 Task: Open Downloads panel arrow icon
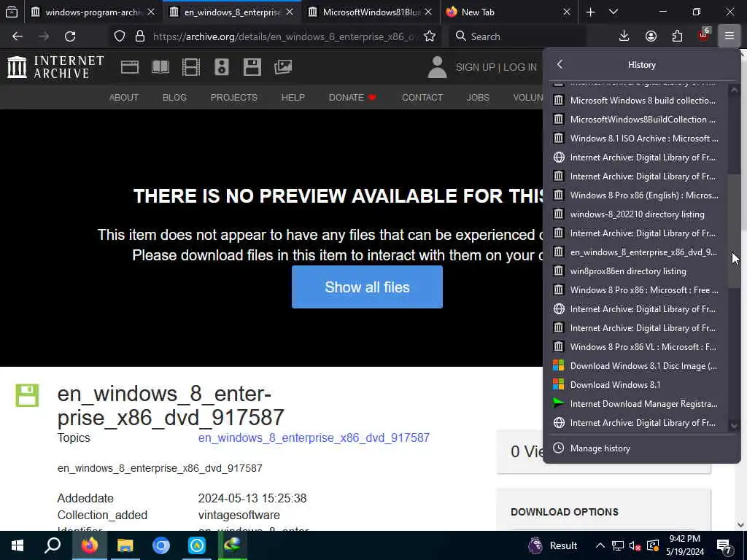[624, 36]
